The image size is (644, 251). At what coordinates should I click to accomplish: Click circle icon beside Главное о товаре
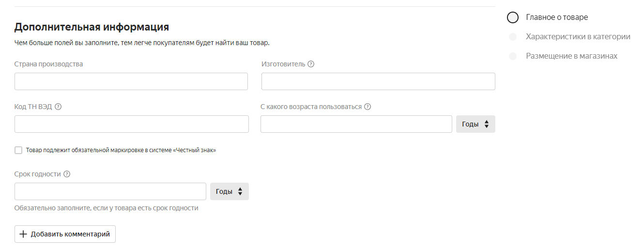[x=513, y=17]
